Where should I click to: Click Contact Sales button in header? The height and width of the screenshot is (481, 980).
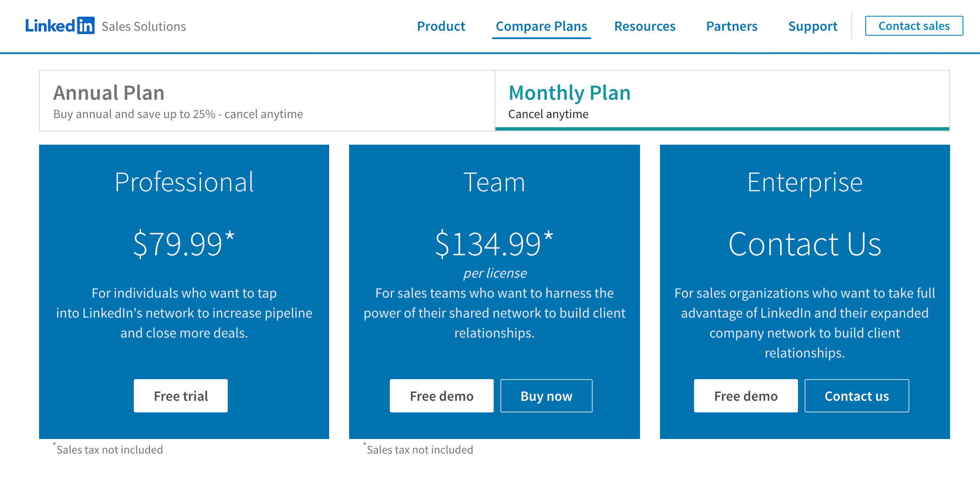click(914, 26)
